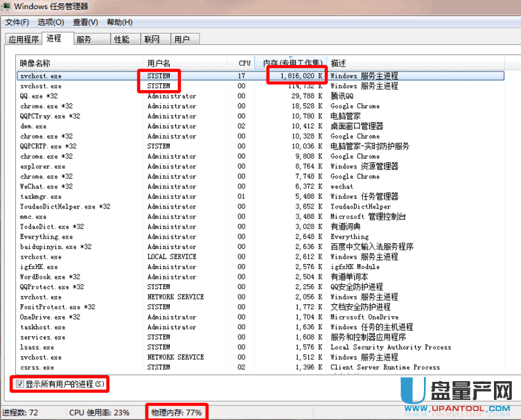This screenshot has height=420, width=521.
Task: Toggle 显示所有用户的进程 checkbox
Action: (x=19, y=384)
